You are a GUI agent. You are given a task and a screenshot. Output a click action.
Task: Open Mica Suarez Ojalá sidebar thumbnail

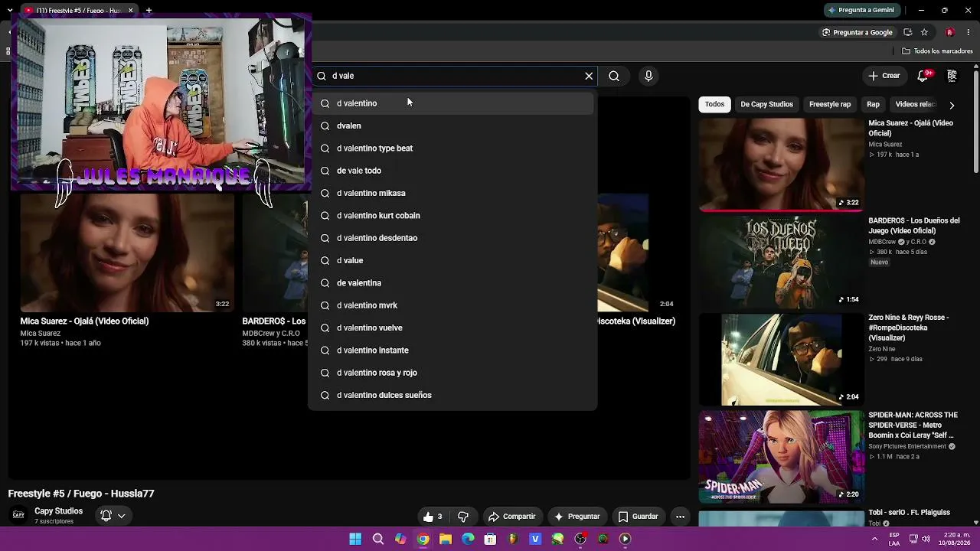click(x=780, y=164)
